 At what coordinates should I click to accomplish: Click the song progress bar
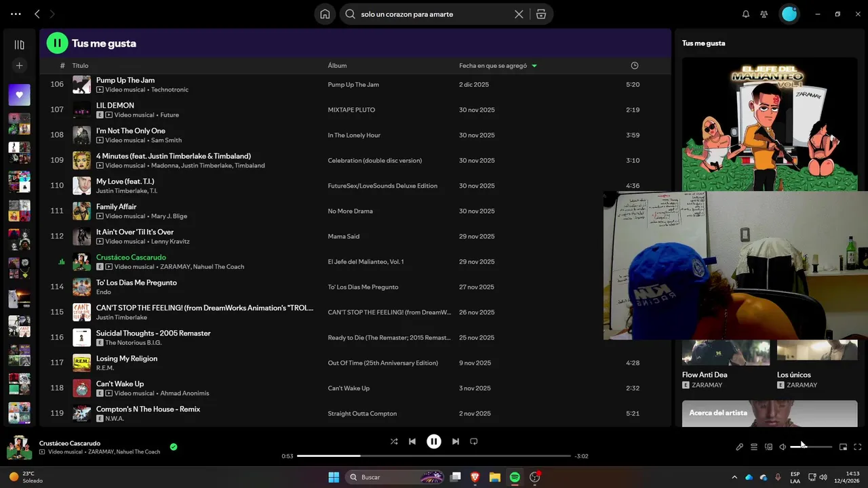click(x=434, y=456)
